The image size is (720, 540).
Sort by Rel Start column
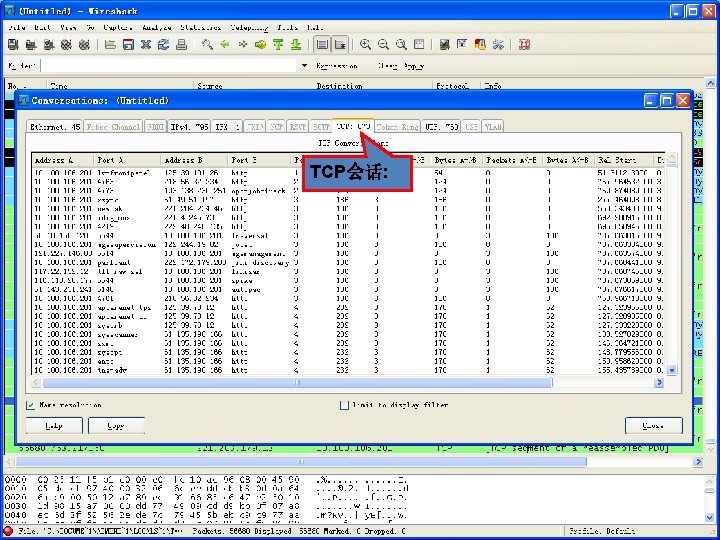(624, 160)
